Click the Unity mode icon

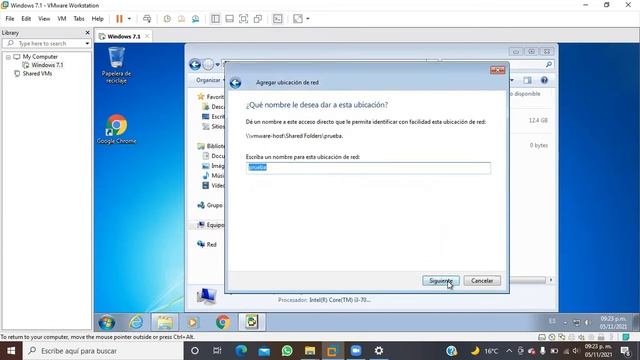point(258,19)
